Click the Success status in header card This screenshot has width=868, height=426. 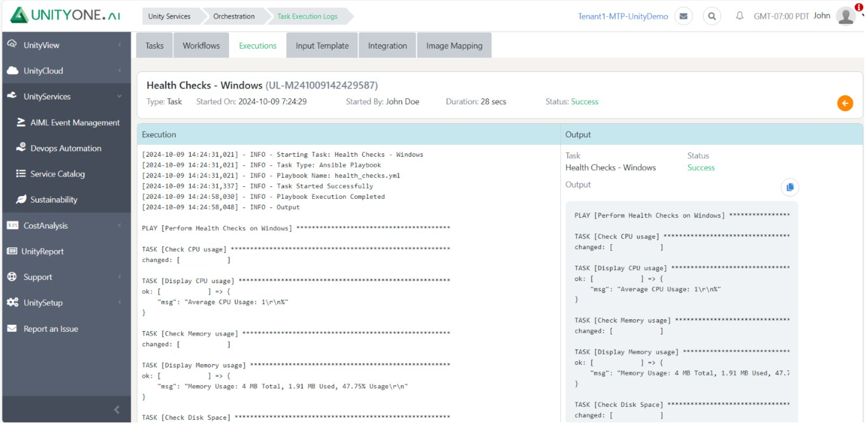coord(584,102)
